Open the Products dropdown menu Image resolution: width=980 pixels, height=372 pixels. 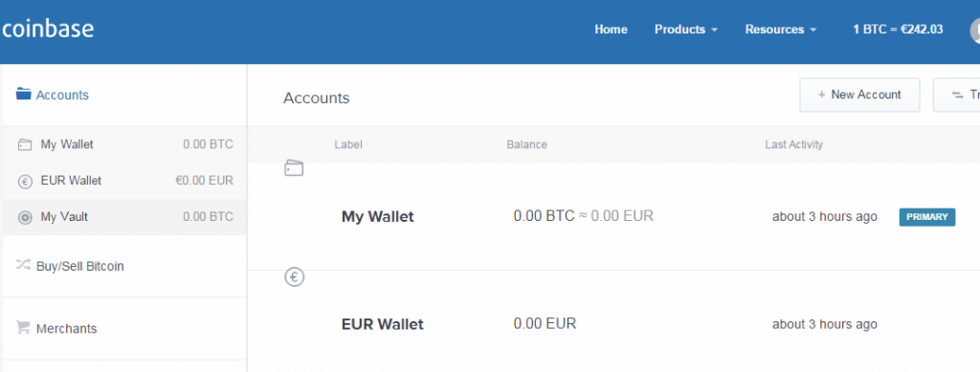(x=685, y=30)
